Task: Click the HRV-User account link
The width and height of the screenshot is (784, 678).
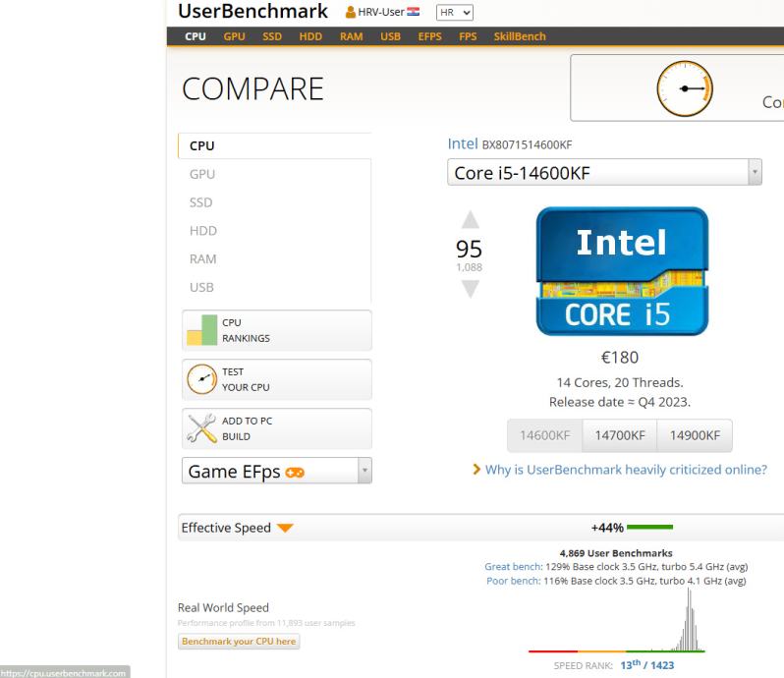Action: point(381,12)
